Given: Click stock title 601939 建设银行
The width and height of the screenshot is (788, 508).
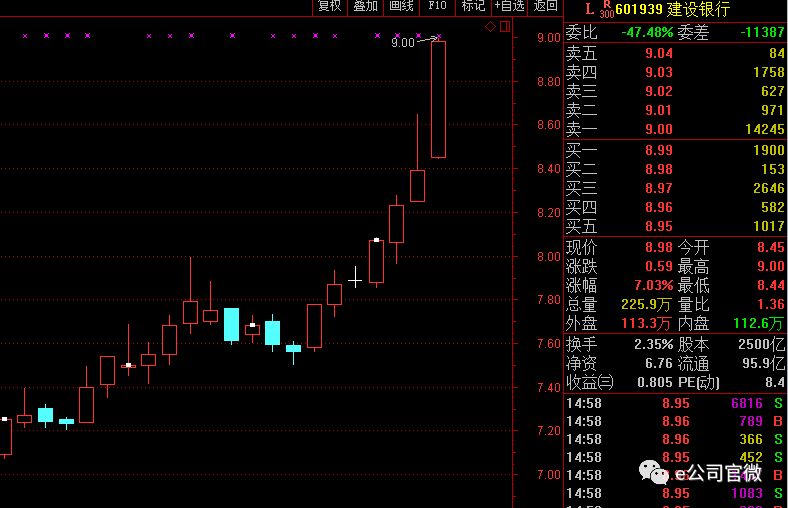Looking at the screenshot, I should (x=672, y=9).
